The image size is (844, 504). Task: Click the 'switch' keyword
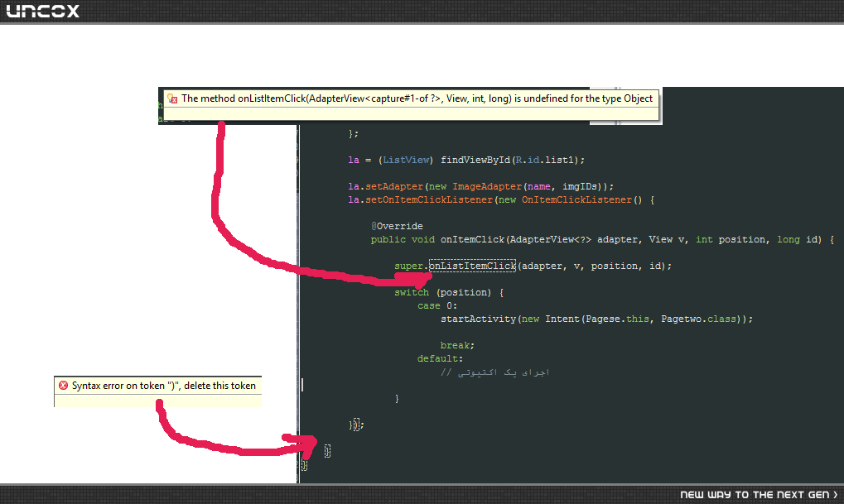[x=412, y=292]
